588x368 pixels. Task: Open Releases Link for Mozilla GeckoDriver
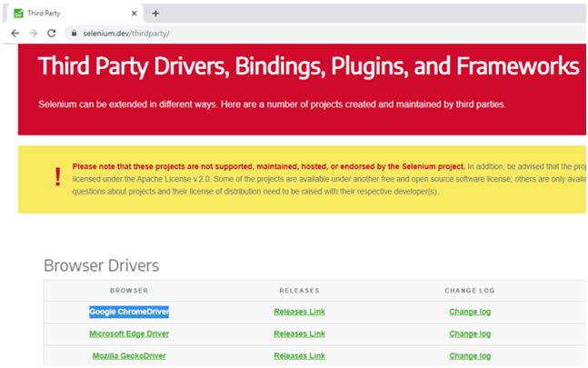click(299, 356)
